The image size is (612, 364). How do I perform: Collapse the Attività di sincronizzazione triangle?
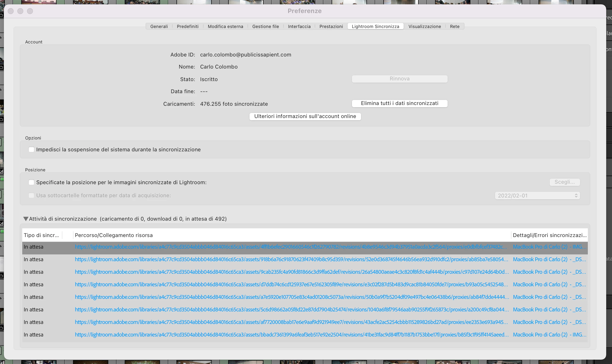pos(26,219)
